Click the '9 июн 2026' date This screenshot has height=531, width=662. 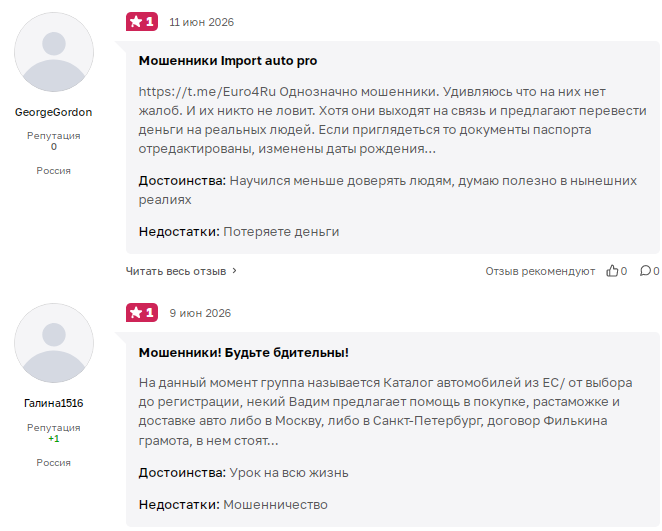(200, 313)
